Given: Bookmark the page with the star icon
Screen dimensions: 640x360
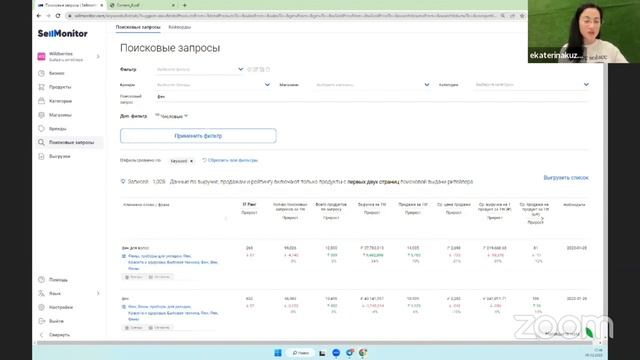Looking at the screenshot, I should [x=522, y=16].
